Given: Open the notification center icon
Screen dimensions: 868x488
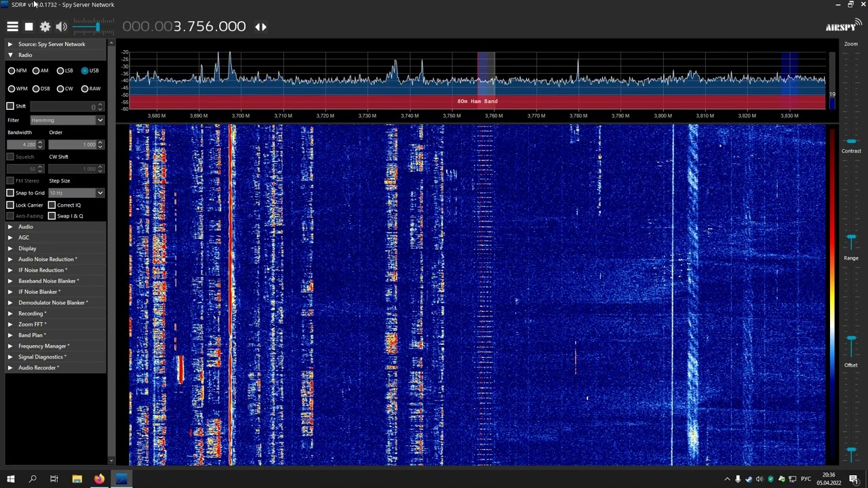Looking at the screenshot, I should click(x=854, y=479).
